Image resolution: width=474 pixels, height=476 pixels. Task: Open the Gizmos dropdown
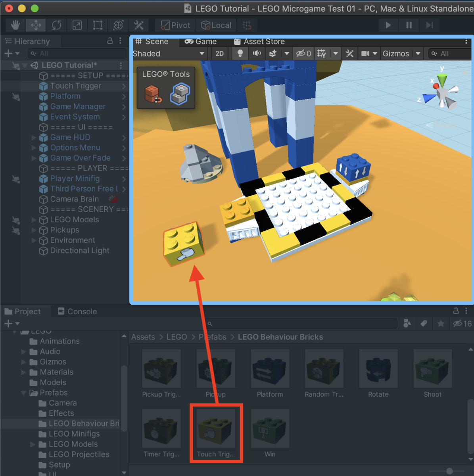click(x=401, y=54)
